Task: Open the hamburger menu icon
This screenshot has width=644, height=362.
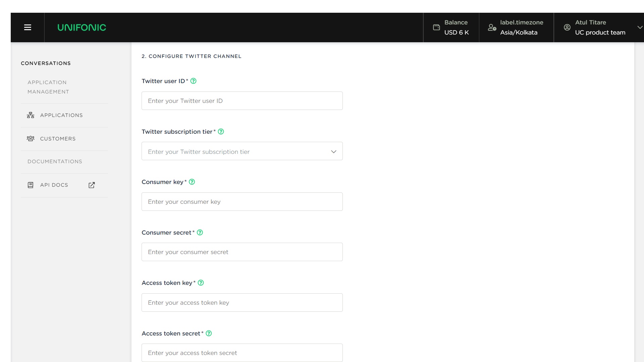Action: [28, 27]
